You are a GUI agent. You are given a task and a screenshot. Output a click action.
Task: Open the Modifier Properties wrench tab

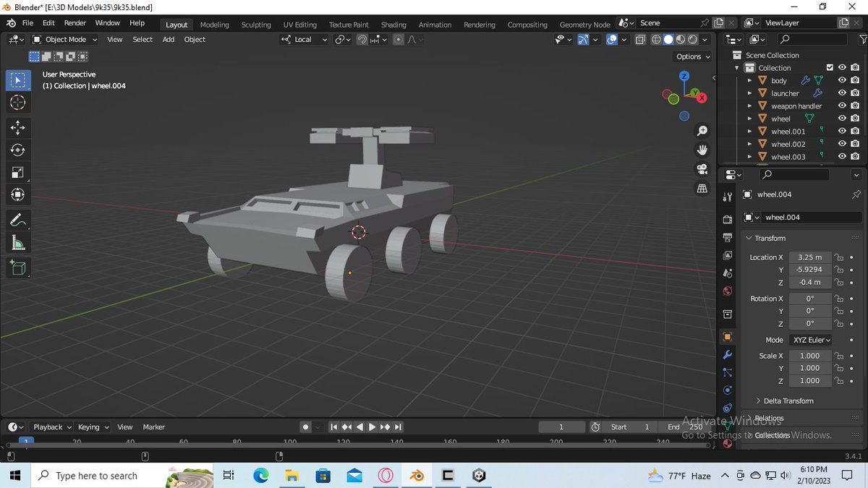click(728, 354)
